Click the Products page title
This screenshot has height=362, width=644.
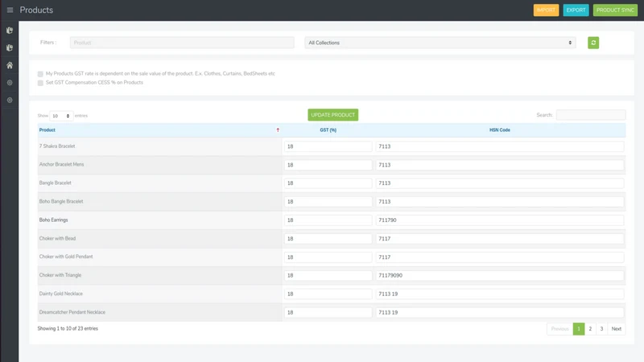[36, 10]
